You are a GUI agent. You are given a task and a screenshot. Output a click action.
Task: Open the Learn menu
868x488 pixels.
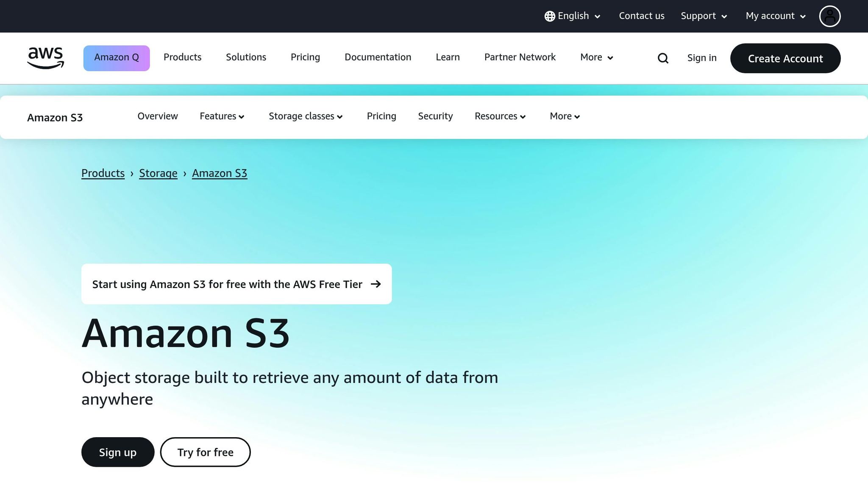[448, 57]
